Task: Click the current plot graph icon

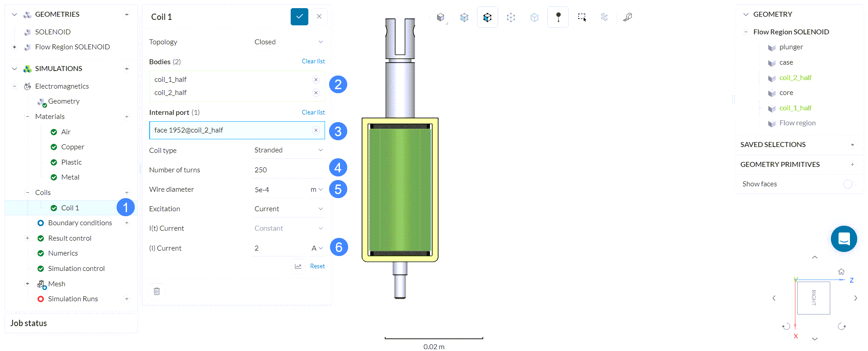Action: (x=298, y=266)
